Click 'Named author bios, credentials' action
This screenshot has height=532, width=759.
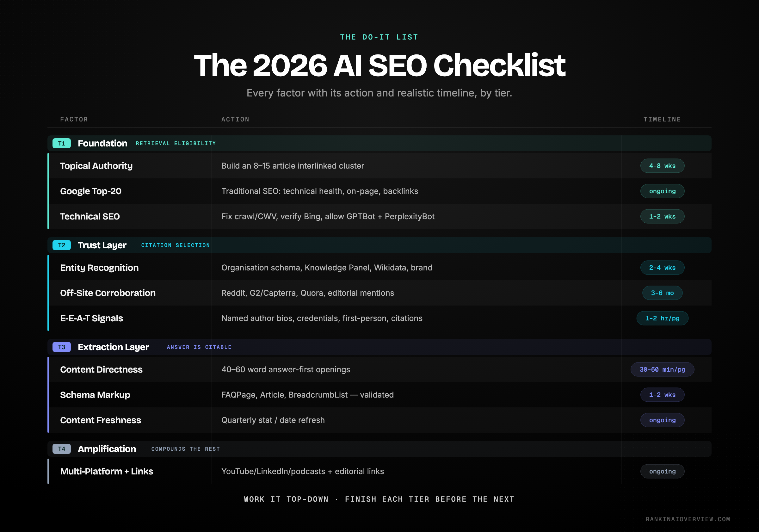coord(322,318)
